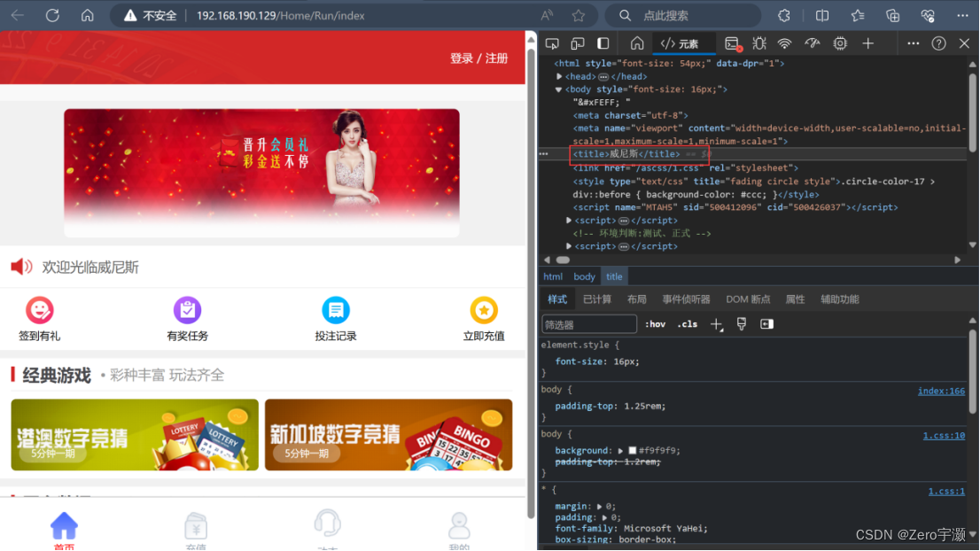Toggle computed styles sidebar icon
This screenshot has width=980, height=551.
pos(766,324)
